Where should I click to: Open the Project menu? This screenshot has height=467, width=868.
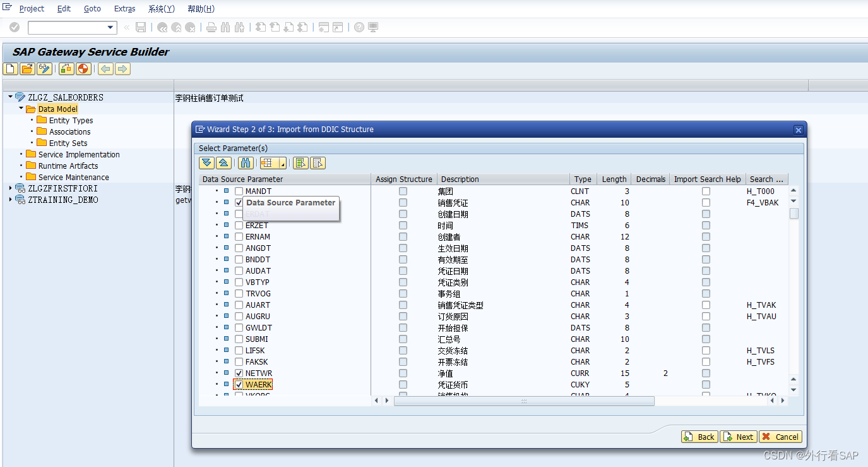[32, 9]
